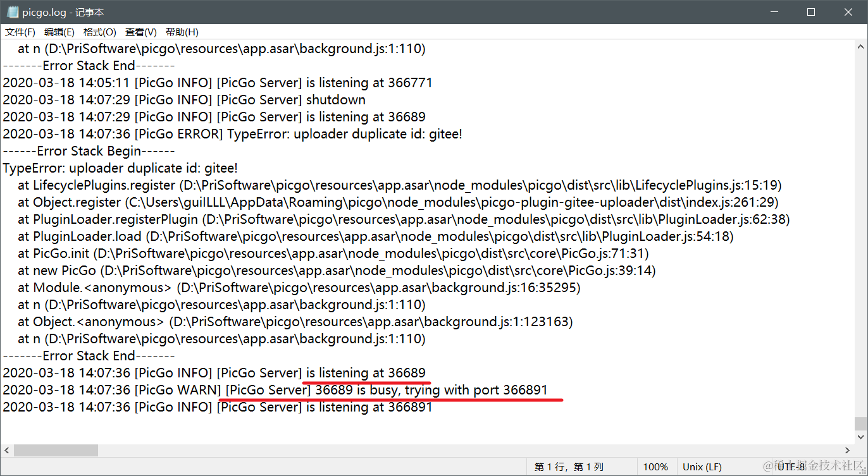Click the vertical scrollbar thumb
Image resolution: width=868 pixels, height=476 pixels.
coord(860,424)
